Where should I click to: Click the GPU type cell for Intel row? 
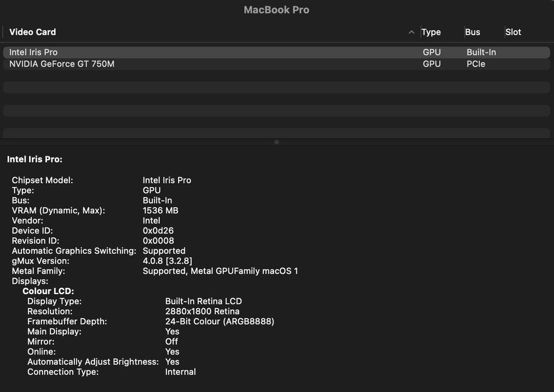coord(432,52)
